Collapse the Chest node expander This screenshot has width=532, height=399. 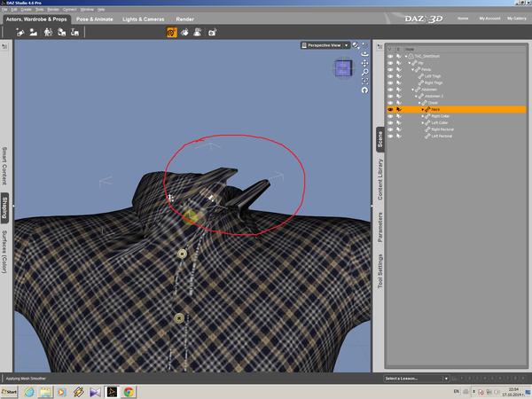419,103
